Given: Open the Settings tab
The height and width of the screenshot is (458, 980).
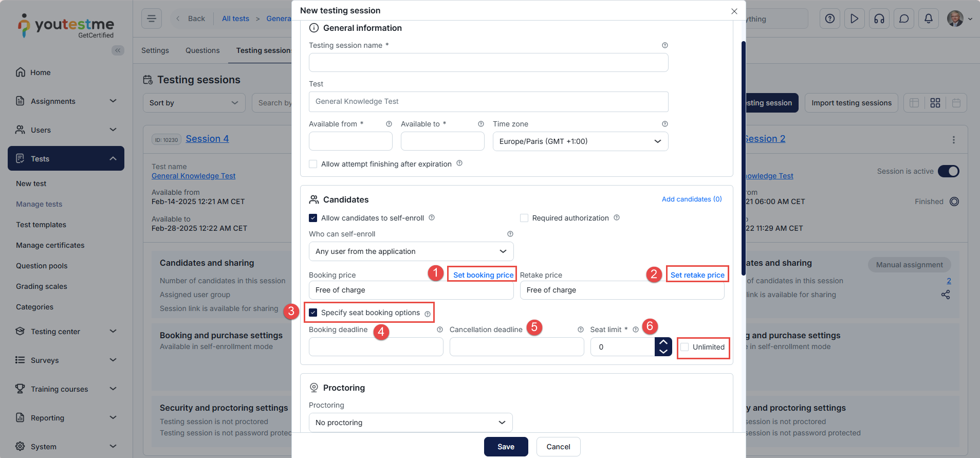Looking at the screenshot, I should coord(155,50).
